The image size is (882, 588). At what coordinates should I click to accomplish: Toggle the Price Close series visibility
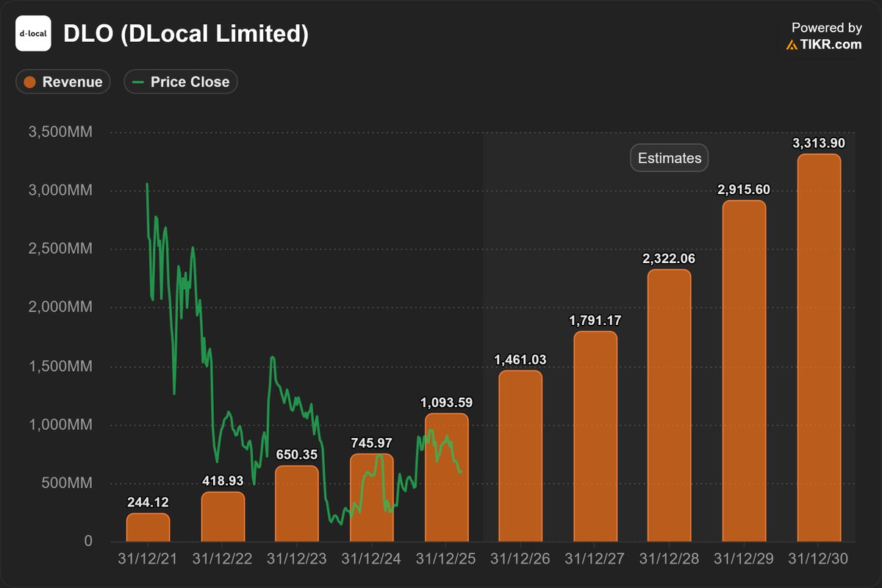point(180,82)
